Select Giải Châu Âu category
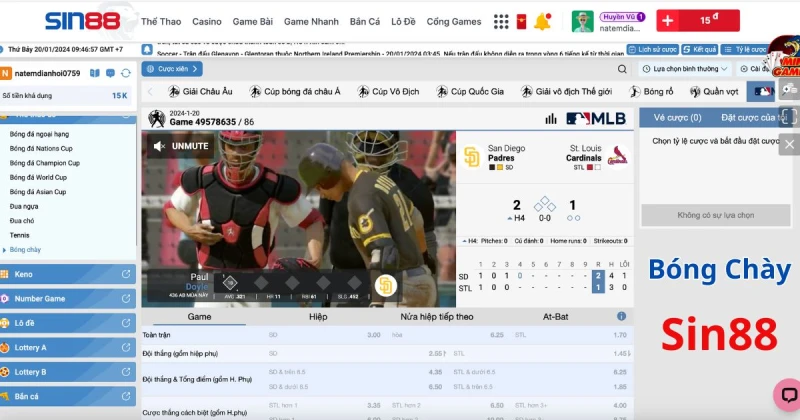This screenshot has height=420, width=800. (x=201, y=91)
